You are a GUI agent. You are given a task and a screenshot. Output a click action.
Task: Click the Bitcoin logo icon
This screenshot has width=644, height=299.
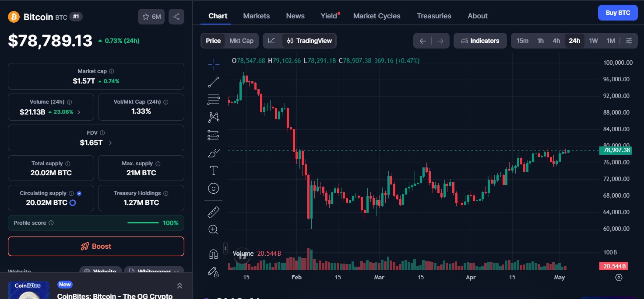14,17
